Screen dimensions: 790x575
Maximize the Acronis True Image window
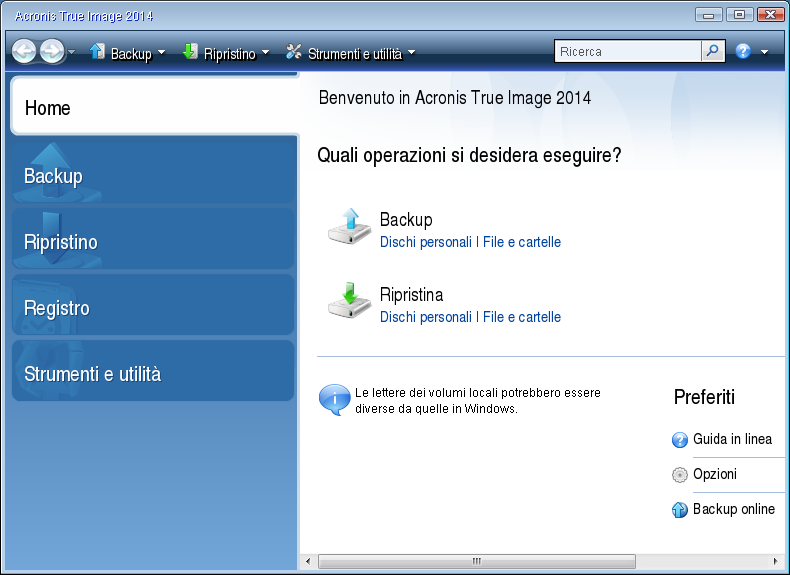point(739,15)
